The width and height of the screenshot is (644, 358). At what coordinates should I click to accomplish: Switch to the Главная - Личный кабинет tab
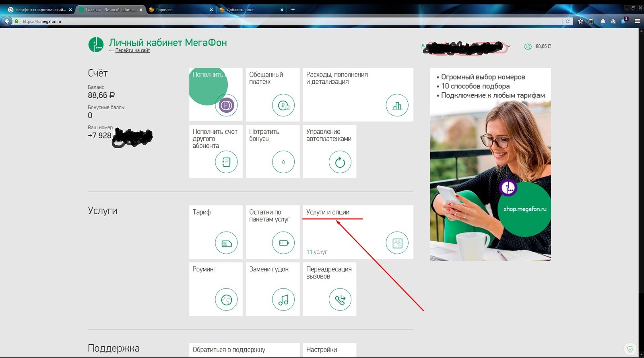[x=111, y=10]
